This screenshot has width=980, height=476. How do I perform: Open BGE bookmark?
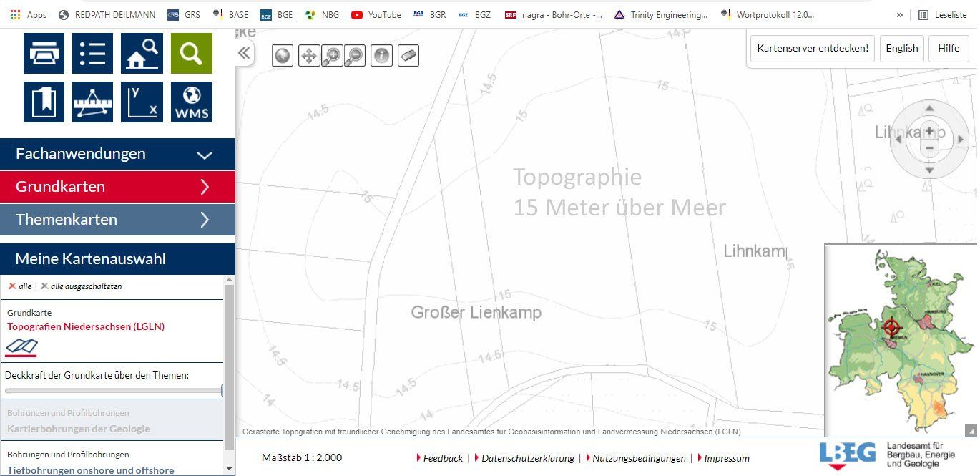click(277, 14)
